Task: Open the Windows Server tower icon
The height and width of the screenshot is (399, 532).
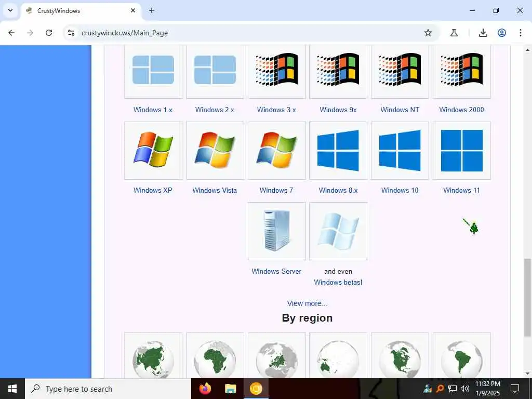Action: click(x=276, y=231)
